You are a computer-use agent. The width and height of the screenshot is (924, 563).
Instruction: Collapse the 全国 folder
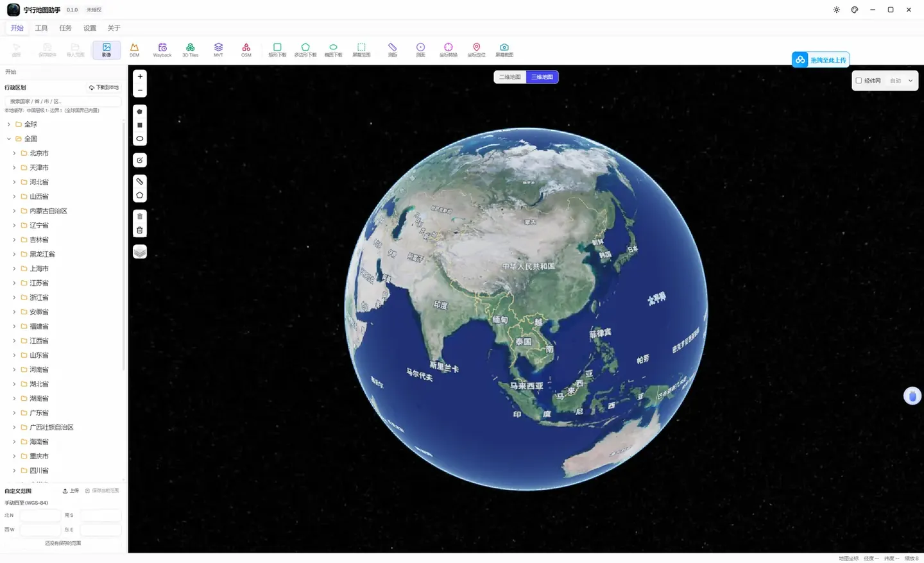pyautogui.click(x=9, y=139)
